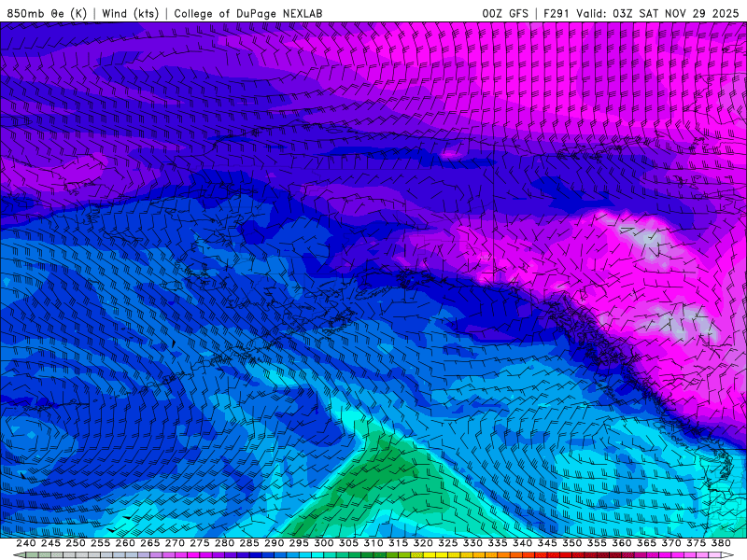Select the 280 color scale label
747x560 pixels.
coord(224,543)
